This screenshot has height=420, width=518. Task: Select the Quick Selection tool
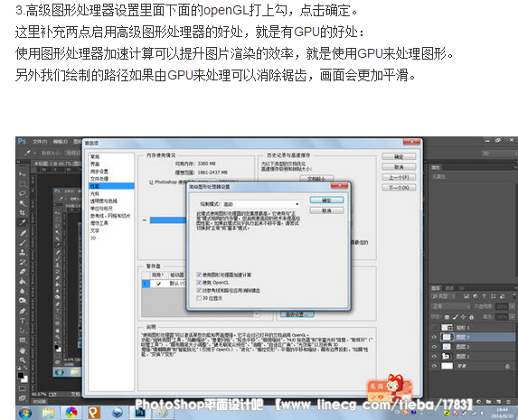(22, 202)
